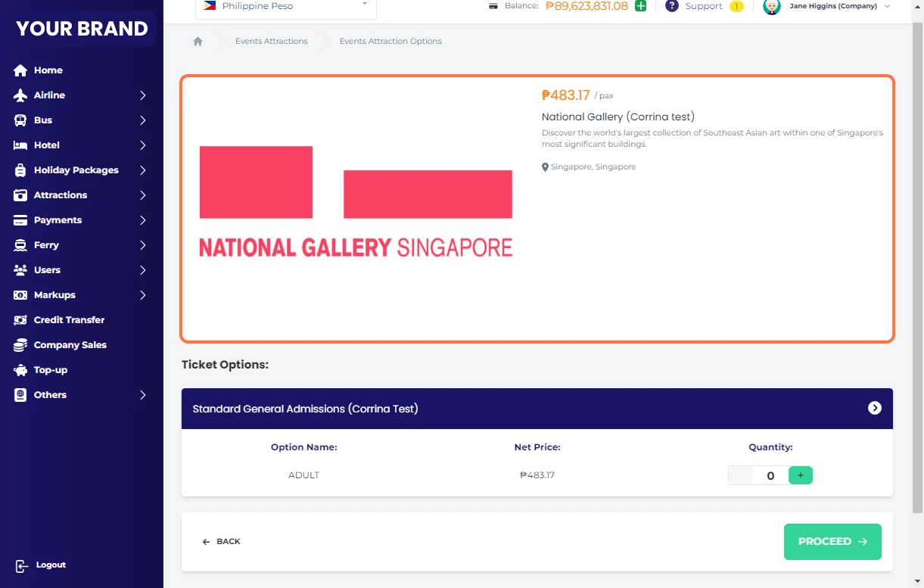Click the BACK button
The height and width of the screenshot is (588, 924).
pyautogui.click(x=221, y=542)
